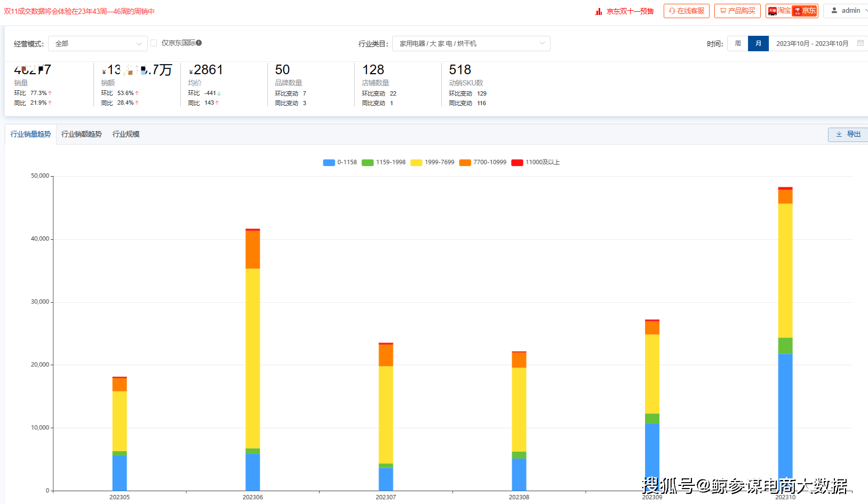Click the 产品购买 purchase button
The height and width of the screenshot is (504, 868).
pyautogui.click(x=737, y=11)
